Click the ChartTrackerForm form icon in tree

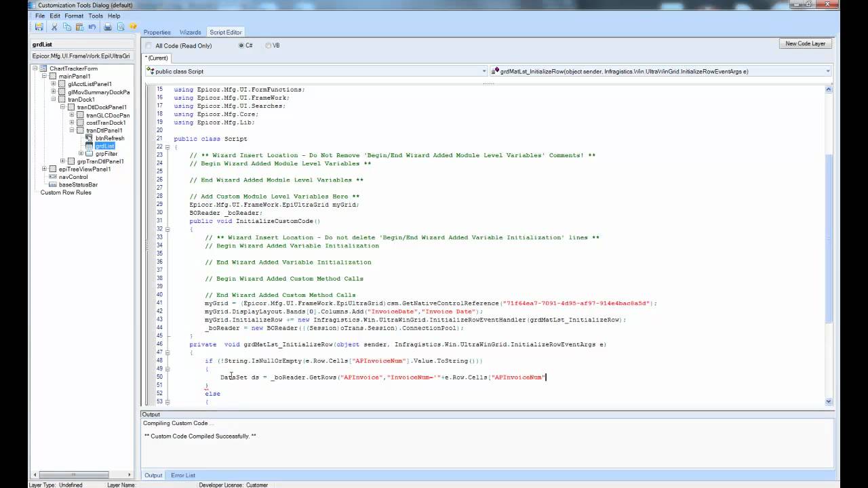coord(44,68)
